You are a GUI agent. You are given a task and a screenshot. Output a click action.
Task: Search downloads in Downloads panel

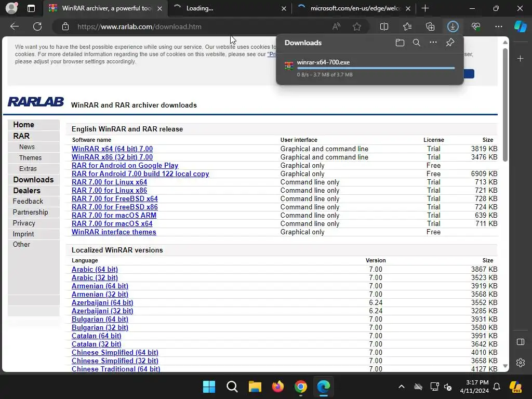(417, 43)
